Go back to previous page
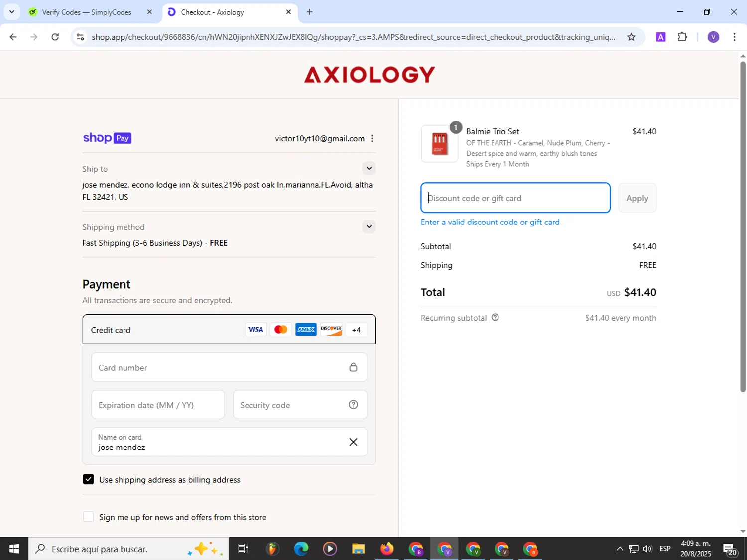Screen dimensions: 747x560 point(13,37)
